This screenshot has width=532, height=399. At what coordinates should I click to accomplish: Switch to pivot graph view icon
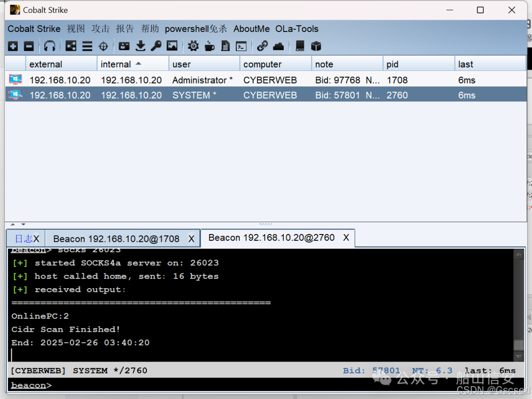[x=71, y=46]
